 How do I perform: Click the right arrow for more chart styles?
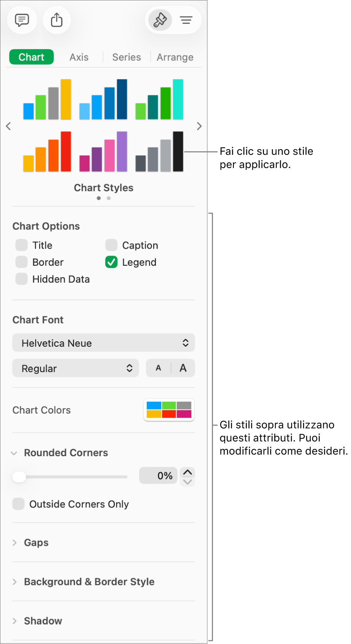(x=199, y=126)
